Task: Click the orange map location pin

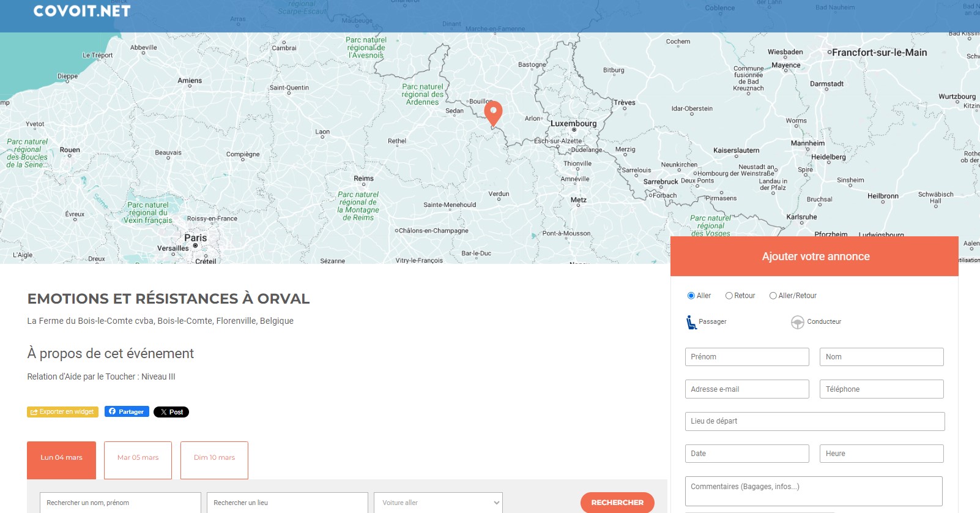Action: 493,113
